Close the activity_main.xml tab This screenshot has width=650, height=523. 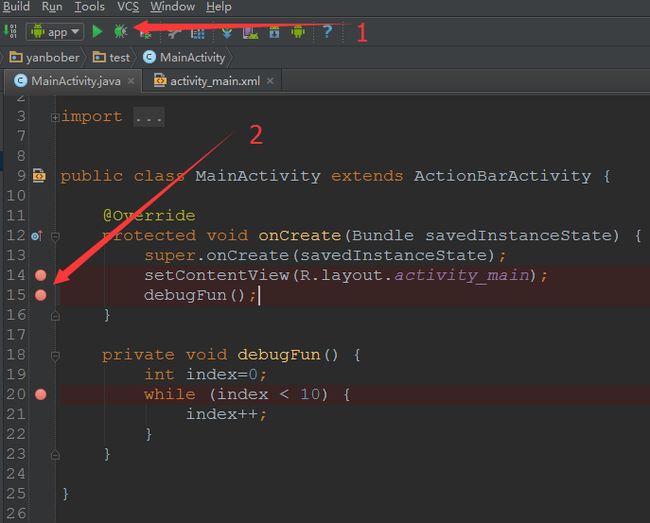[270, 81]
